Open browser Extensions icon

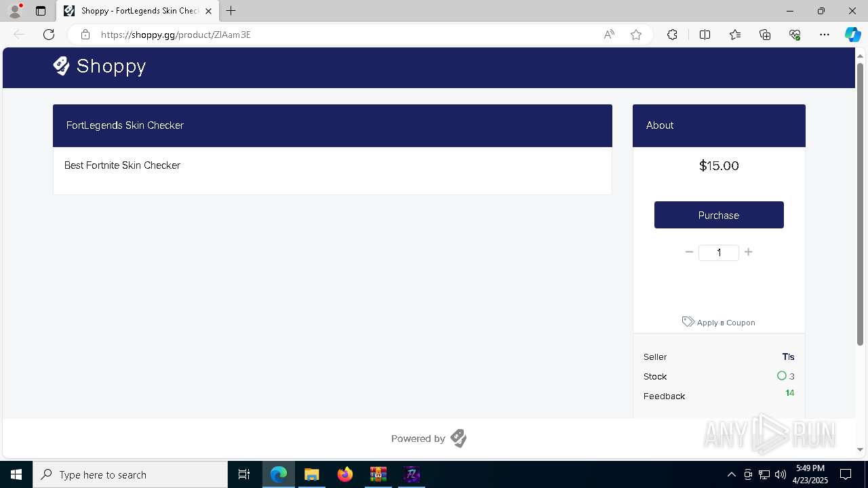tap(672, 35)
